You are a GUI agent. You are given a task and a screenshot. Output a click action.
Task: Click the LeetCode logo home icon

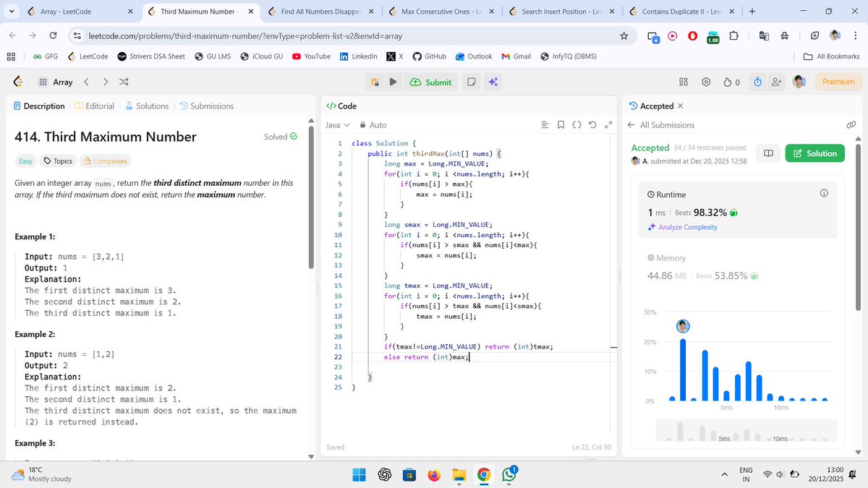tap(17, 82)
